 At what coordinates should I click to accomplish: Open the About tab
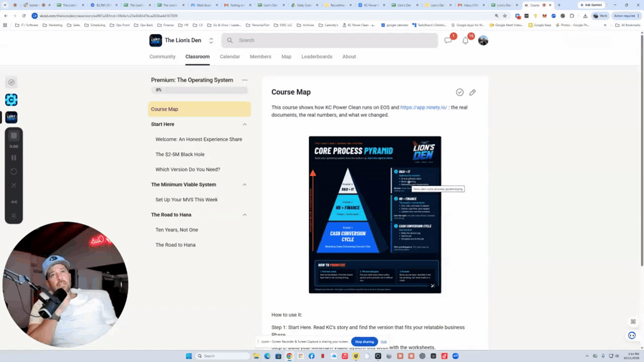[349, 57]
